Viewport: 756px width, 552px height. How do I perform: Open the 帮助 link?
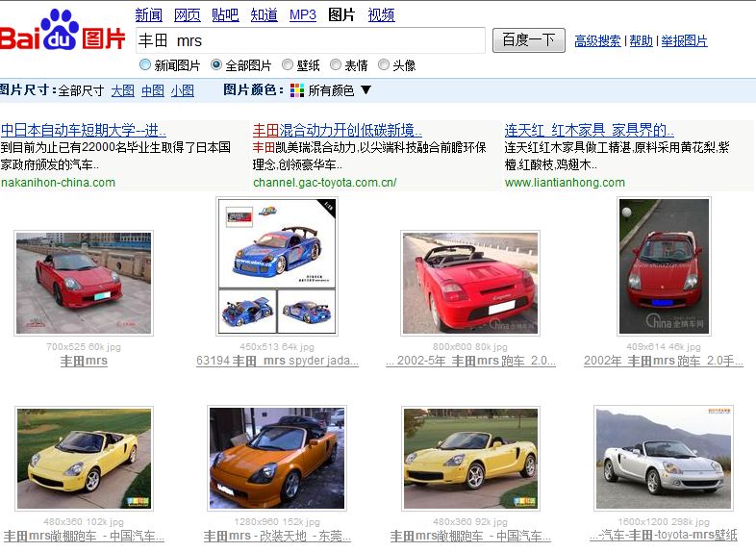coord(641,41)
